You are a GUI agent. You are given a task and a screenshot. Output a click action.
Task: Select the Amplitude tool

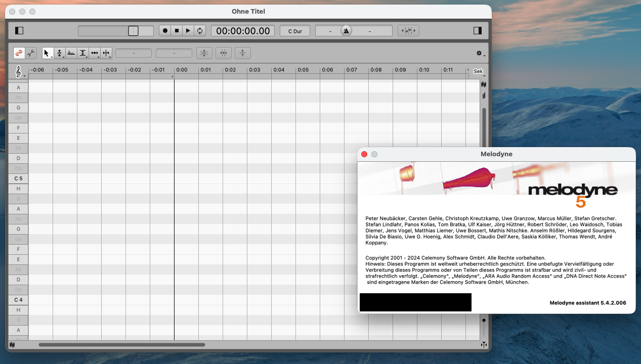click(82, 53)
